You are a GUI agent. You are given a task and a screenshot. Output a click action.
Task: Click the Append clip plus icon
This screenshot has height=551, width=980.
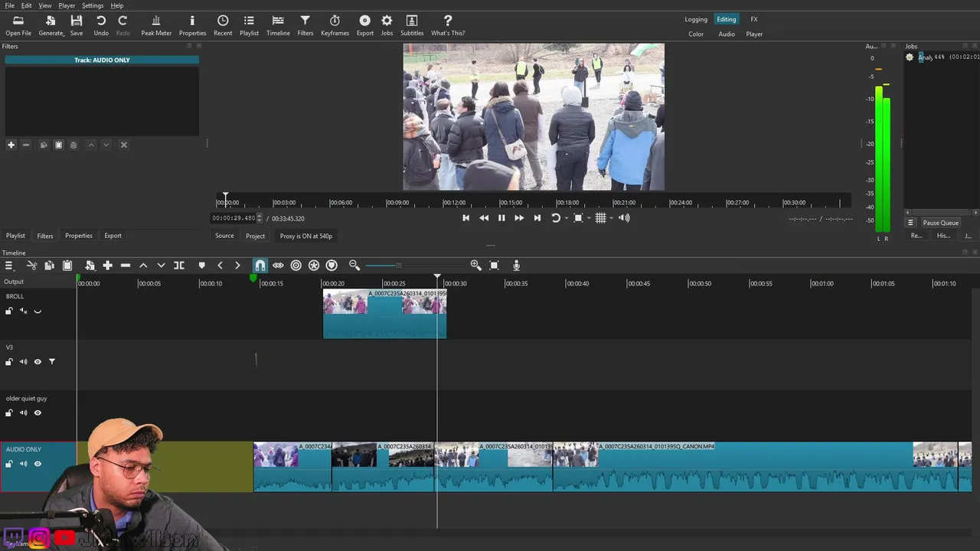pyautogui.click(x=107, y=266)
